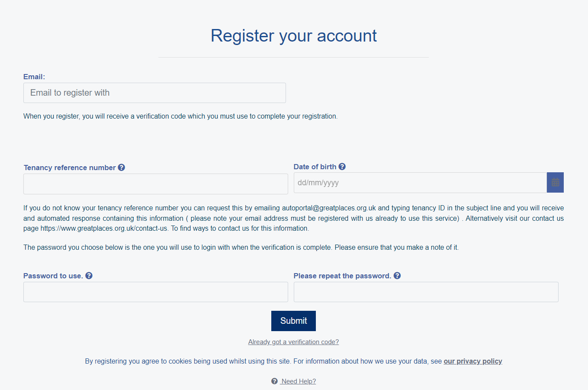Focus the Tenancy reference number input box
This screenshot has width=588, height=390.
click(x=155, y=184)
